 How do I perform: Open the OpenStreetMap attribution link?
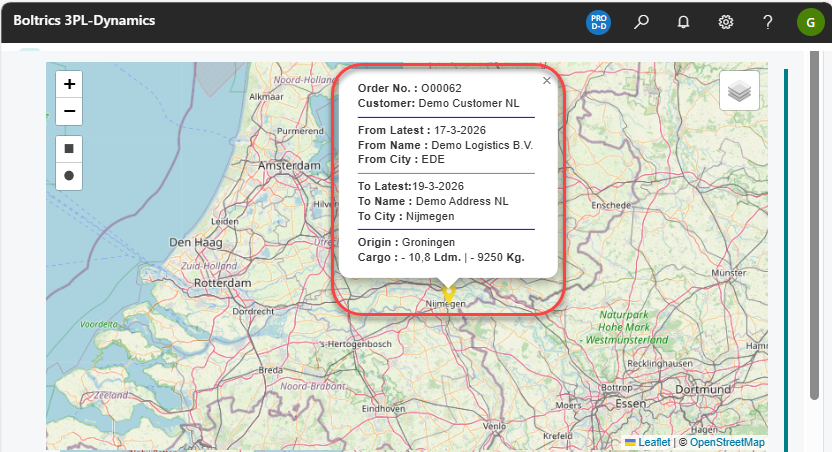coord(727,442)
